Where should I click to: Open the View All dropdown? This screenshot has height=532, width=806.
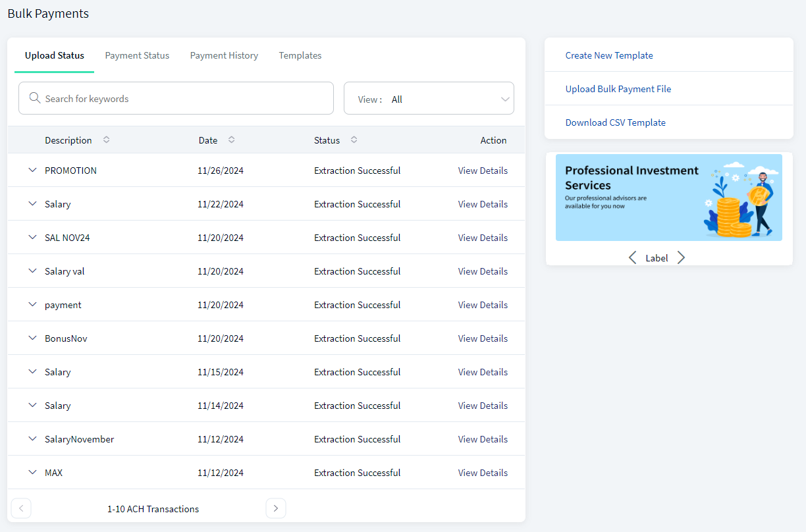pos(429,98)
